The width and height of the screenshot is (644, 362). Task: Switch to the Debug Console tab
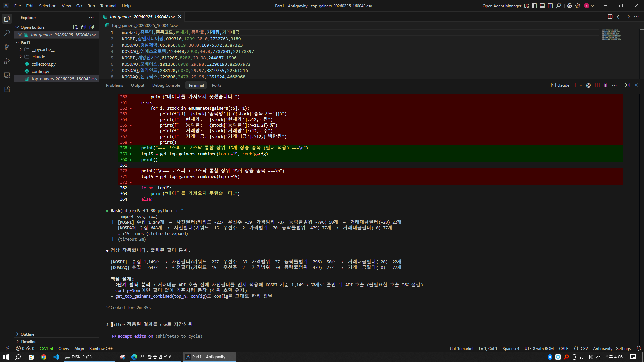pyautogui.click(x=166, y=85)
